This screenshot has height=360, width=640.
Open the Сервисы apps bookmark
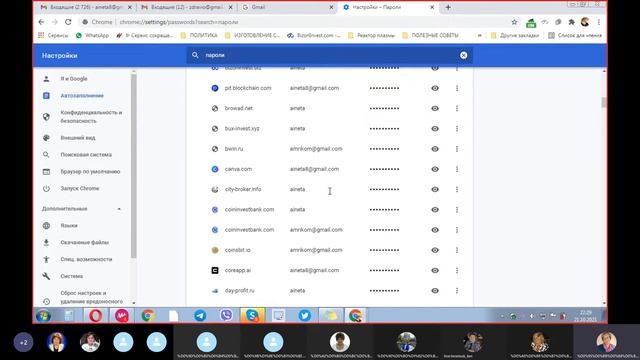53,36
